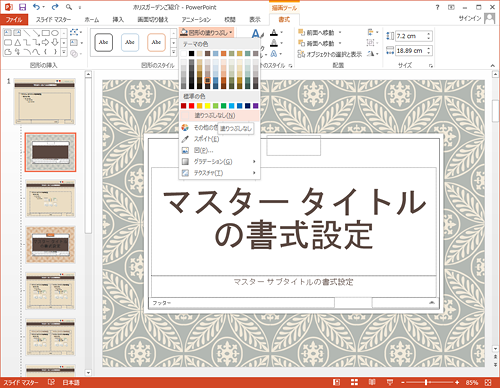
Task: Switch to アニメーション tab
Action: [x=196, y=20]
